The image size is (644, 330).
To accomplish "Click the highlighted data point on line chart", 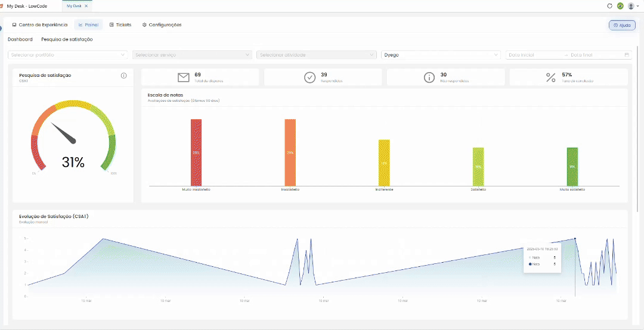I will (x=575, y=238).
